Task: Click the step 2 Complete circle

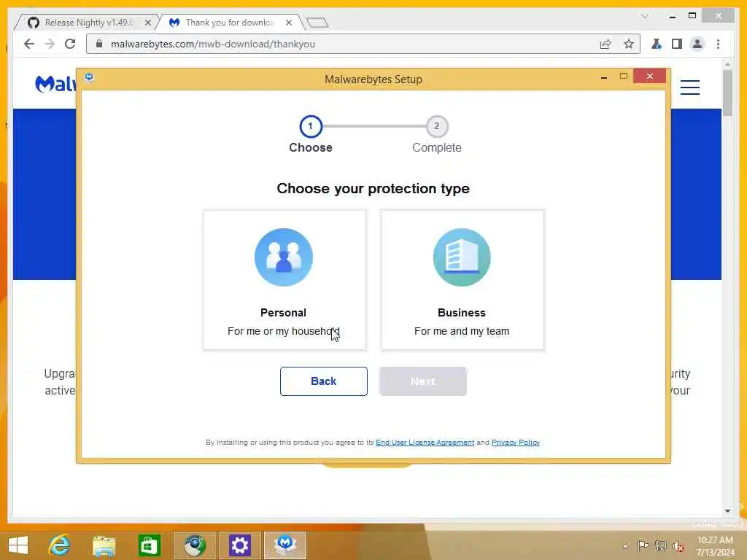Action: pos(436,126)
